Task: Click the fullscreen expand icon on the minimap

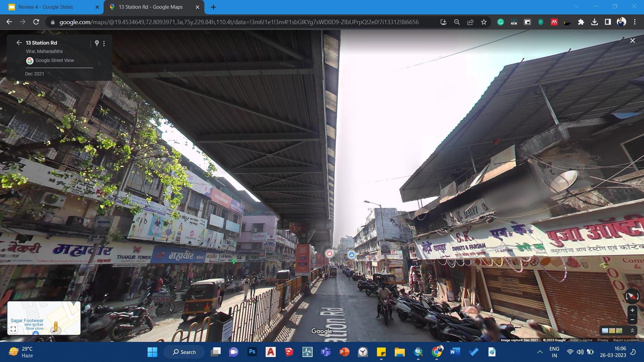Action: pos(13,329)
